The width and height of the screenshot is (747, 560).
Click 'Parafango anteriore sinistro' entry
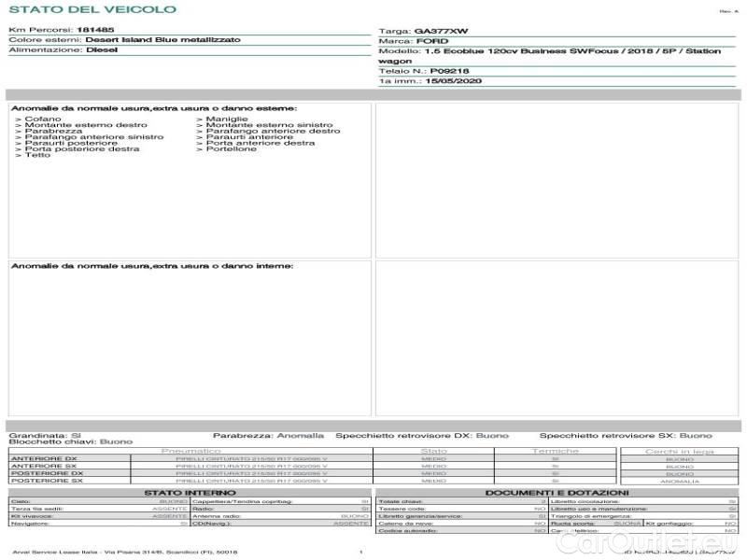[94, 136]
